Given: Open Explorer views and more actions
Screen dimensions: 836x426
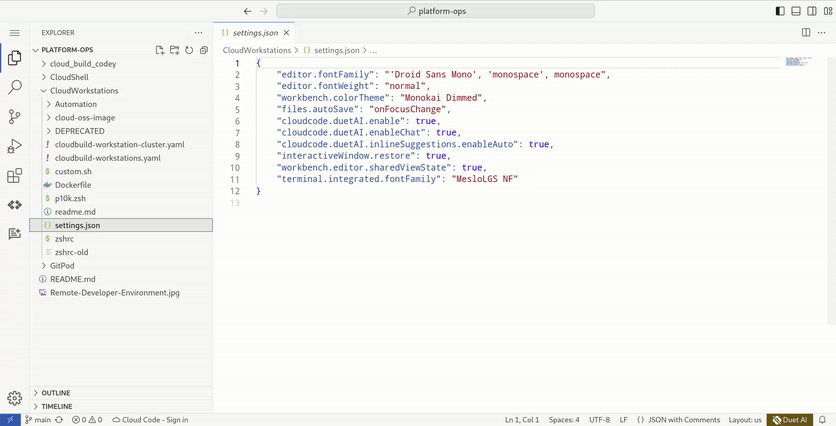Looking at the screenshot, I should pos(198,33).
